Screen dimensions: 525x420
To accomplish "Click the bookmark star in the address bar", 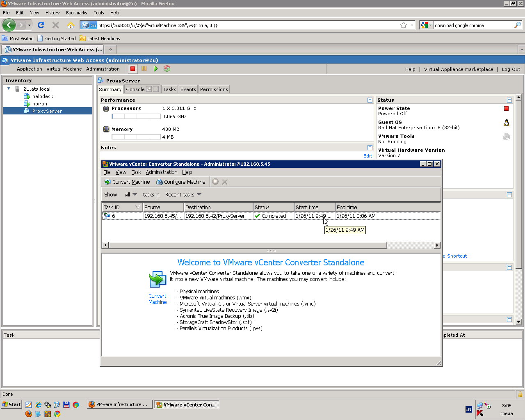I will pyautogui.click(x=404, y=25).
